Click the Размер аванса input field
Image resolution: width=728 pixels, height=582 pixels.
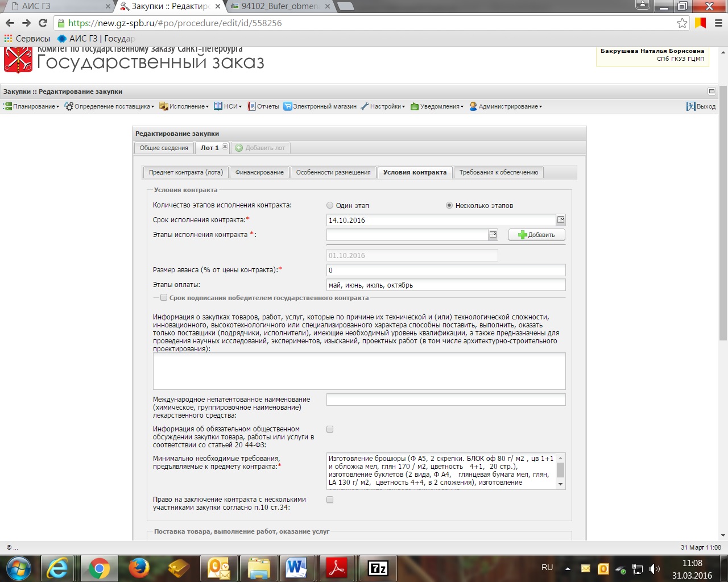446,270
